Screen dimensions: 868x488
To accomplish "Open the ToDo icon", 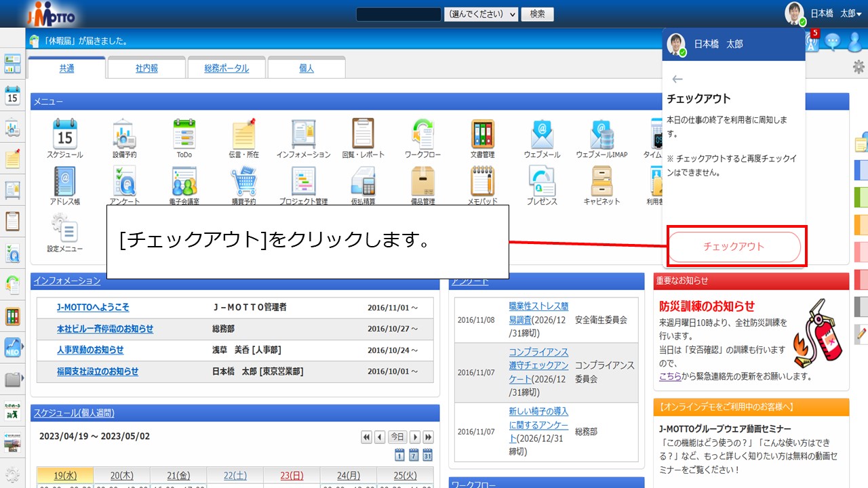I will click(184, 134).
